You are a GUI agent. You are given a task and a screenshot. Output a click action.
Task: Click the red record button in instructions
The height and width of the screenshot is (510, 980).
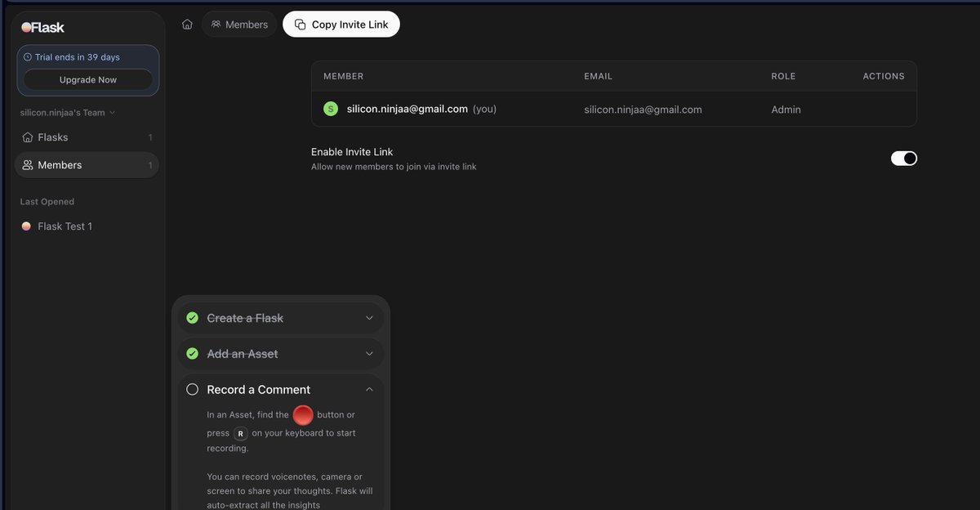click(x=303, y=414)
